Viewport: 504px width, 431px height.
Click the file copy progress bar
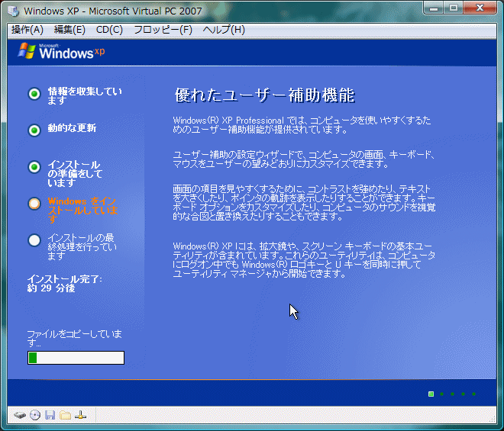click(76, 358)
